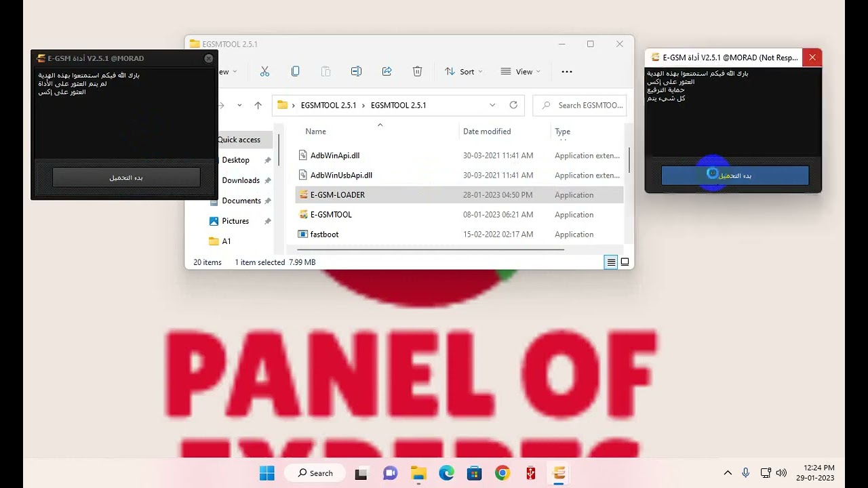This screenshot has width=868, height=488.
Task: Expand chevron before first EGSMTOOL 2.5.1 breadcrumb
Action: (x=294, y=105)
